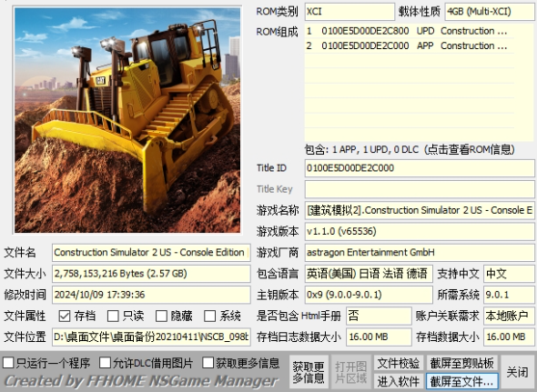
Task: Tick the 系统 system attribute checkbox
Action: 209,316
